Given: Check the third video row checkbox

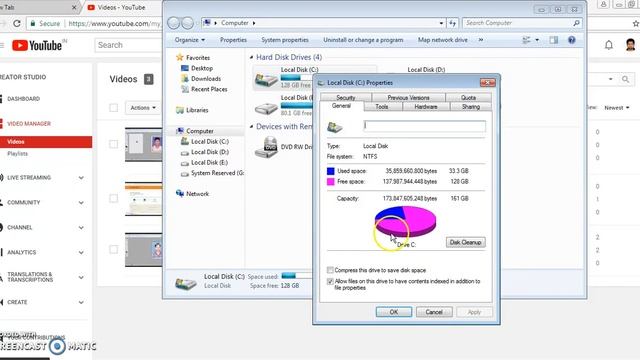Looking at the screenshot, I should coord(113,249).
